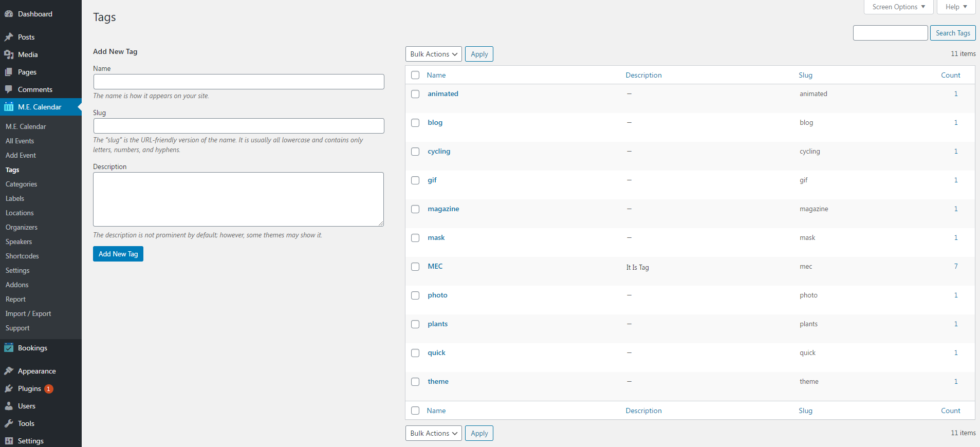Check the box for the mask tag
The width and height of the screenshot is (980, 447).
point(415,238)
